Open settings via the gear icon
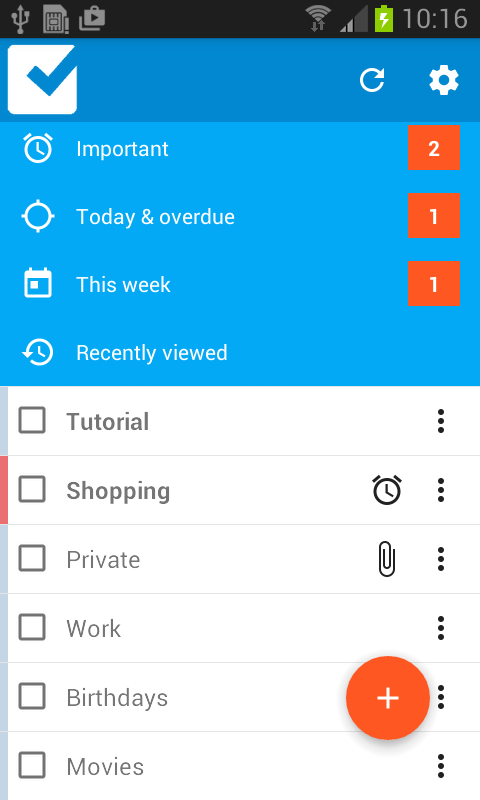The height and width of the screenshot is (800, 480). pyautogui.click(x=444, y=80)
